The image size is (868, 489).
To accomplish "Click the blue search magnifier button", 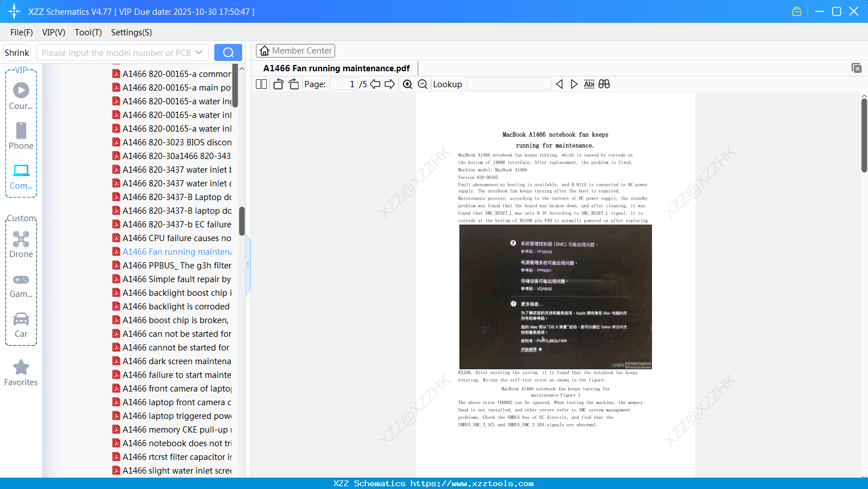I will pos(228,52).
